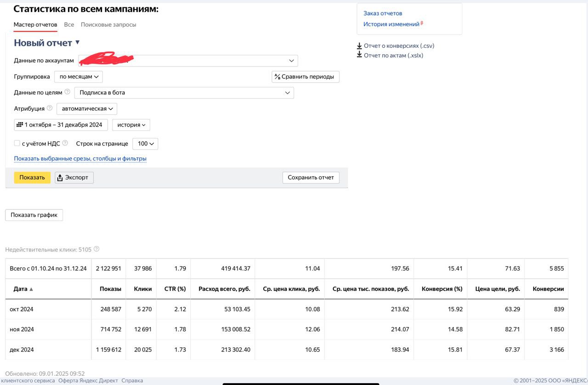Enable the с учётом НДС checkbox
The image size is (588, 385).
(17, 143)
